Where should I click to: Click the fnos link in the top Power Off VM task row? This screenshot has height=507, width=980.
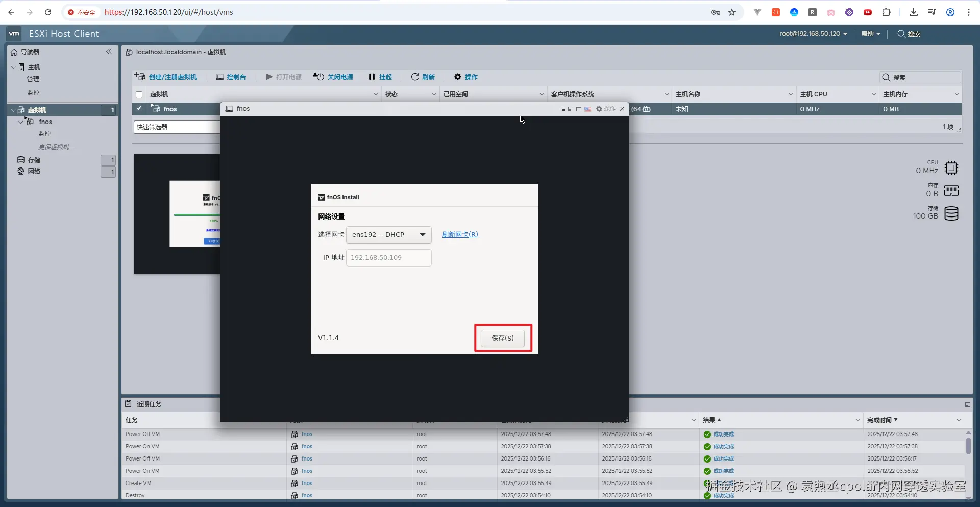[x=307, y=434]
